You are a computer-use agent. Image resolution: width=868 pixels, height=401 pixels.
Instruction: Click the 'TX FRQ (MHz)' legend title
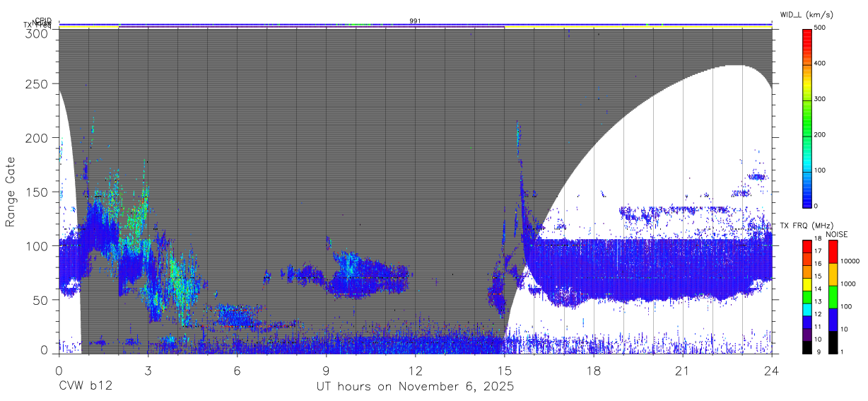click(x=806, y=226)
